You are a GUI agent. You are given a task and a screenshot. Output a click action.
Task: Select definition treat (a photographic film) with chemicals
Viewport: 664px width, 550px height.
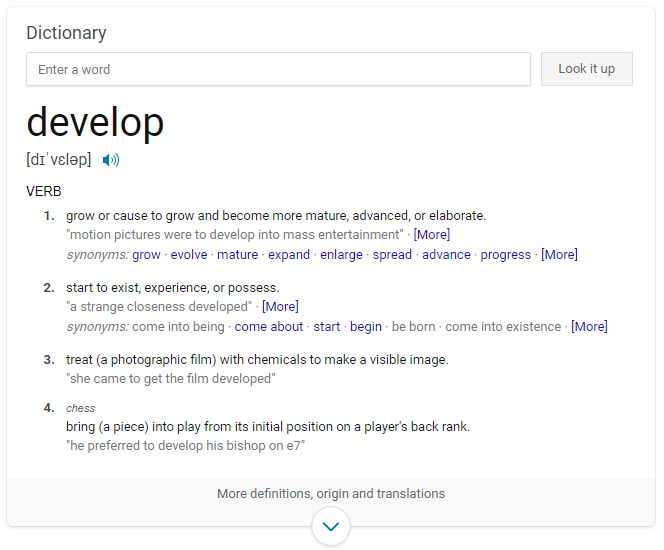click(x=257, y=359)
